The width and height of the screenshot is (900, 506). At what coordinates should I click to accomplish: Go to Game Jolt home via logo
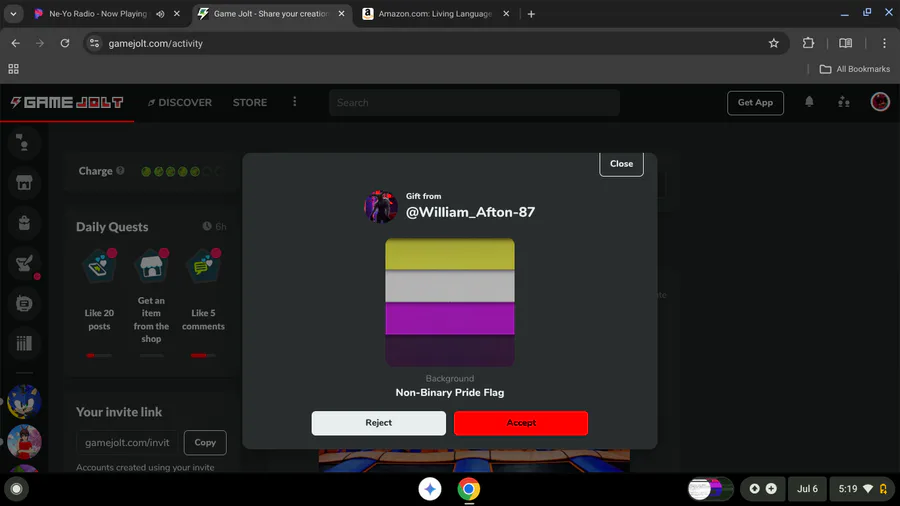click(67, 102)
